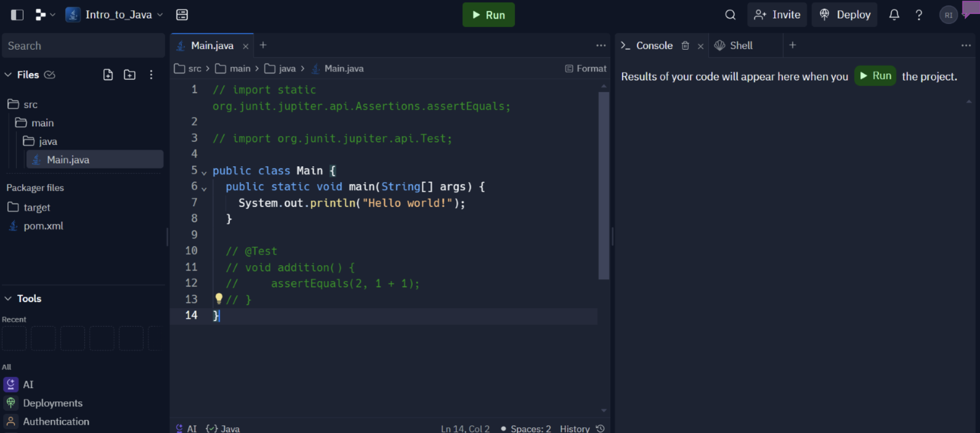Open the Deploy button
980x433 pixels.
(x=845, y=15)
